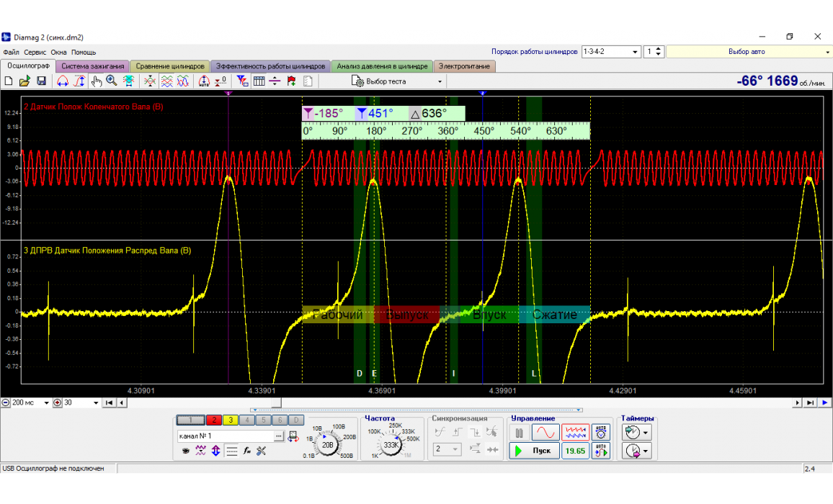Image resolution: width=833 pixels, height=504 pixels.
Task: Click the save file floppy disk icon
Action: 42,81
